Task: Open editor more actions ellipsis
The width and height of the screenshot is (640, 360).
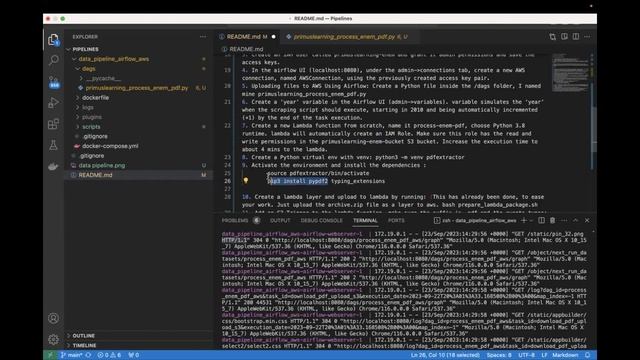Action: (587, 37)
